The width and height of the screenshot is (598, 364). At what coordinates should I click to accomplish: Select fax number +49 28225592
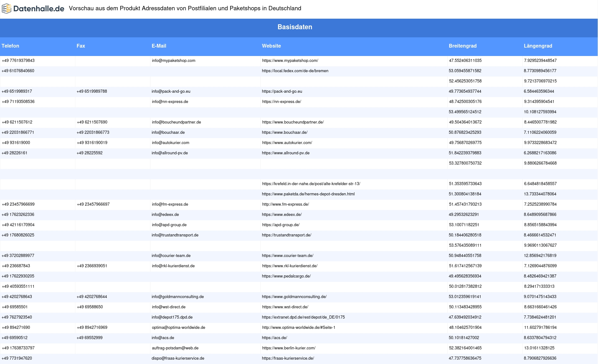point(90,153)
